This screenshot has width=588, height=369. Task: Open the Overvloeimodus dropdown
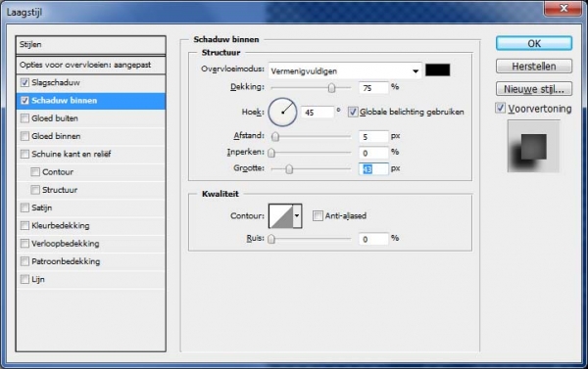click(345, 70)
